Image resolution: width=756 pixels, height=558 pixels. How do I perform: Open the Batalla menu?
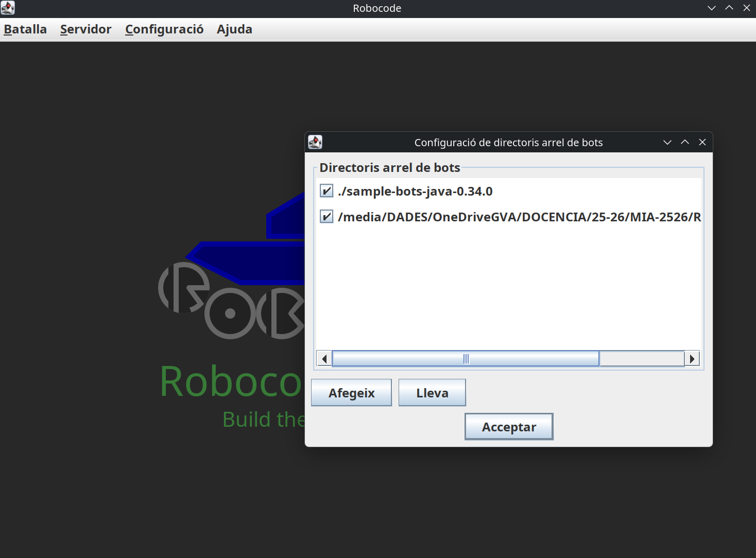click(x=25, y=29)
